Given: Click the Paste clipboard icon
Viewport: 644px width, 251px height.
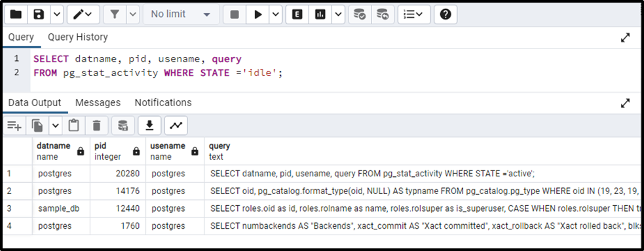Looking at the screenshot, I should 73,126.
